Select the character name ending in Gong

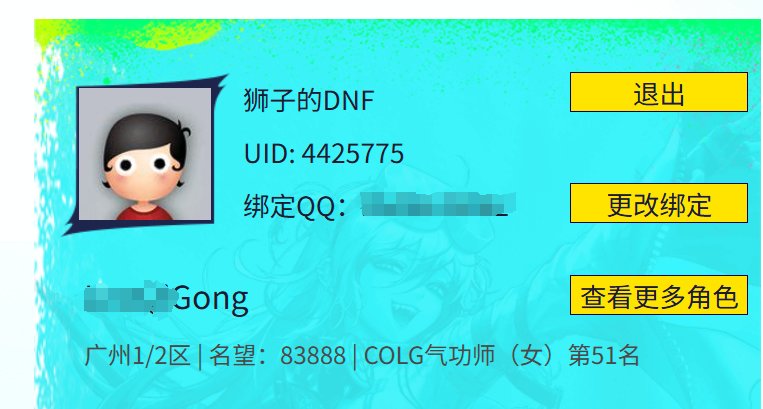166,297
